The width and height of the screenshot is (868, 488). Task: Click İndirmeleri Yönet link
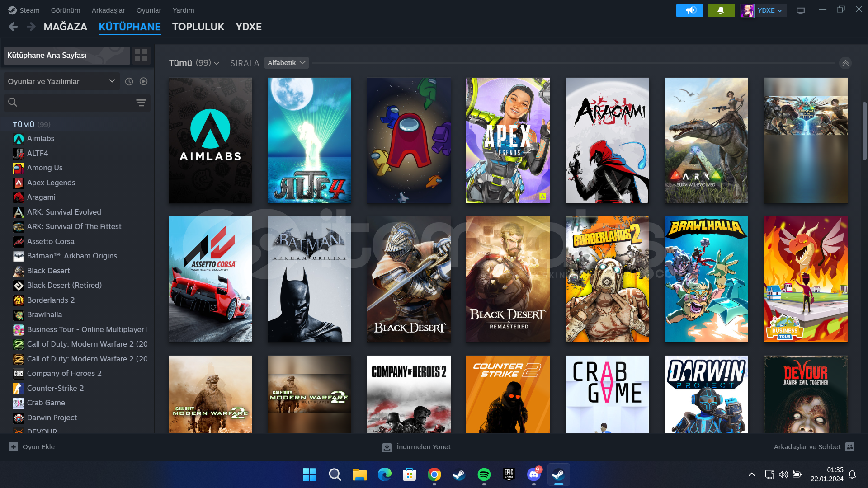(x=424, y=447)
